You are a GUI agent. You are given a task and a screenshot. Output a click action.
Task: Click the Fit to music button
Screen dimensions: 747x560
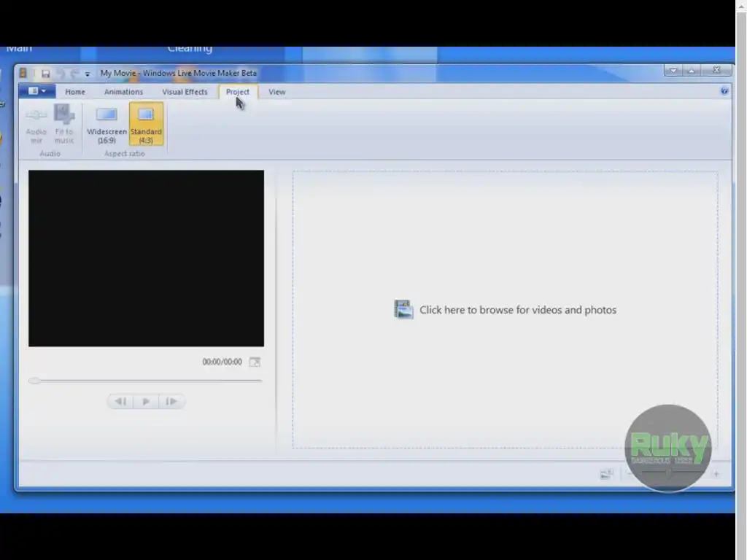point(64,124)
